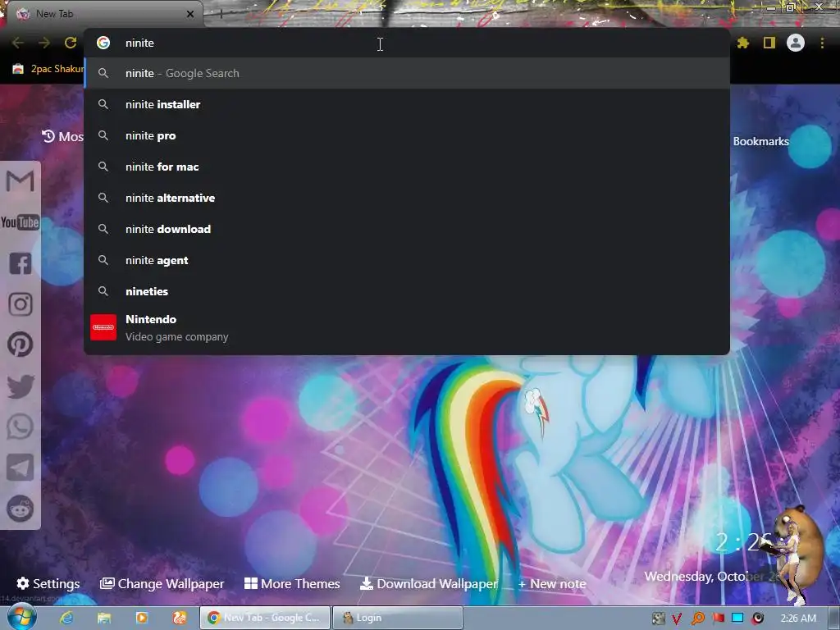Open the Reddit shortcut in the sidebar
Image resolution: width=840 pixels, height=630 pixels.
(20, 509)
